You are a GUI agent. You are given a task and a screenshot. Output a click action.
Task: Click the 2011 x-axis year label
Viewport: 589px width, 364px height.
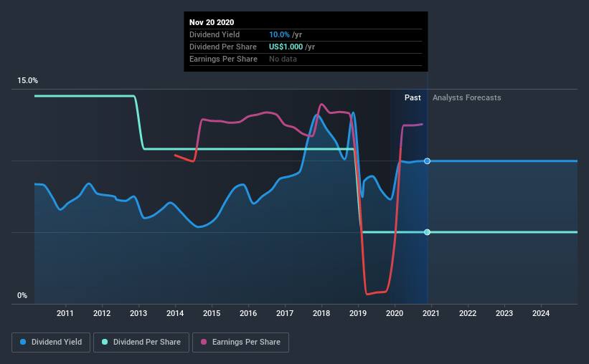(65, 313)
